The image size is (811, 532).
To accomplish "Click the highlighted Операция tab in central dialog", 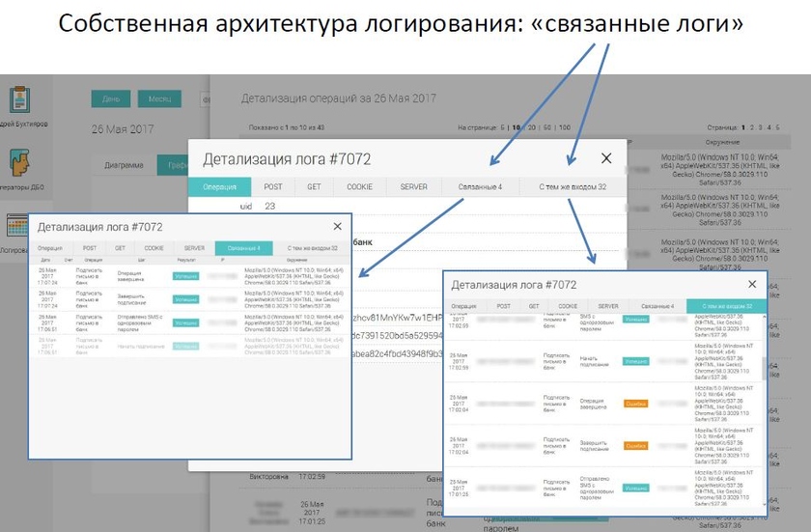I will (x=219, y=186).
